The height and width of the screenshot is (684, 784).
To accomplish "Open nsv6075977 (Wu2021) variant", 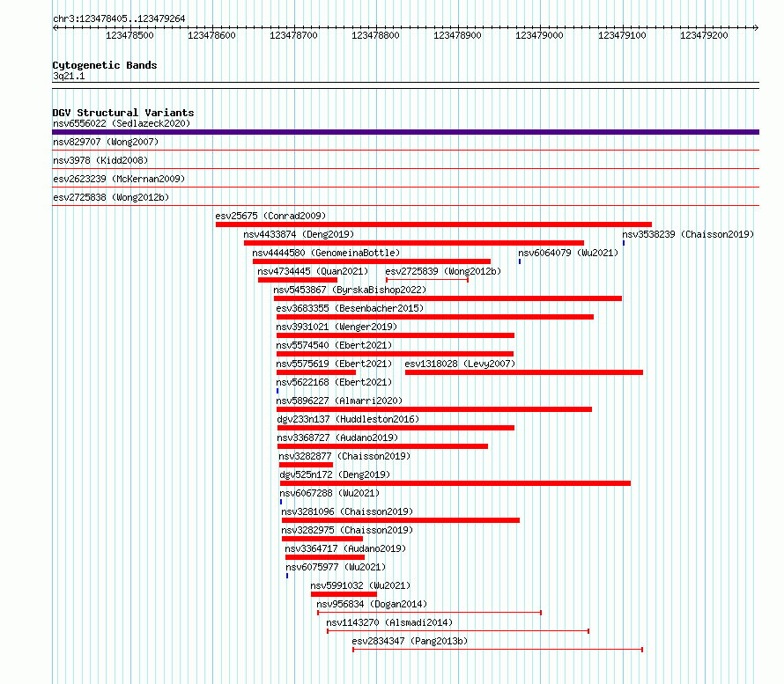I will point(336,567).
